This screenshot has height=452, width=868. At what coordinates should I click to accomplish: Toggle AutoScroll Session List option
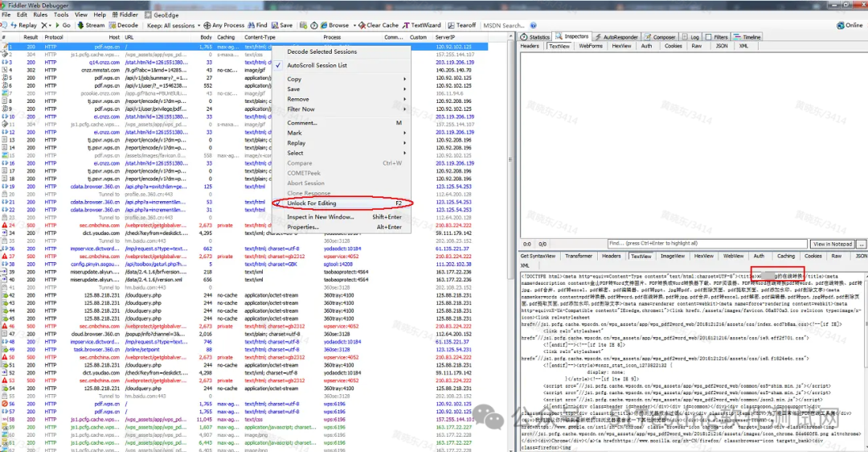coord(341,65)
